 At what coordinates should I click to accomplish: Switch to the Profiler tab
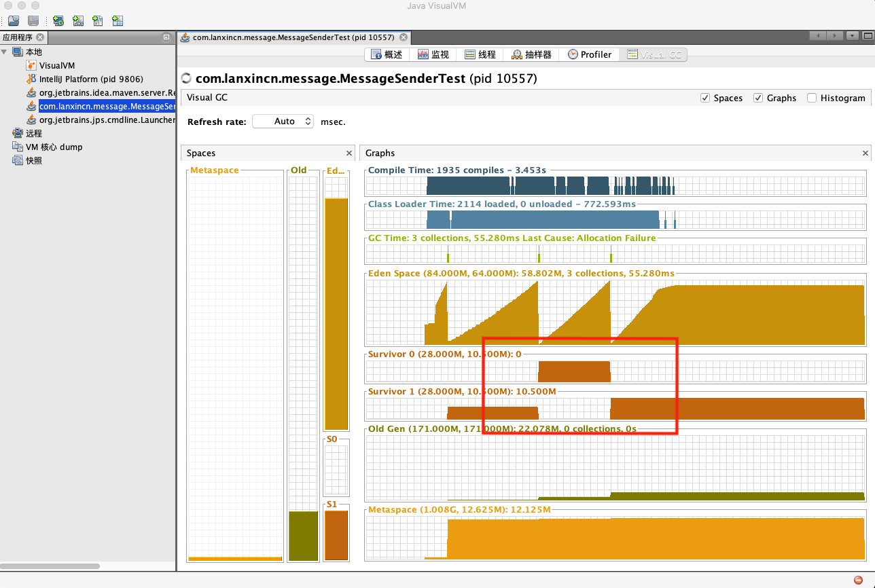pyautogui.click(x=590, y=54)
